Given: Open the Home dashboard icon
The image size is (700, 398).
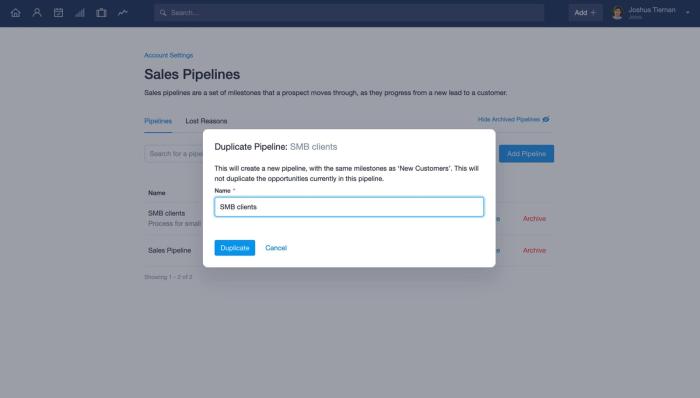Looking at the screenshot, I should pyautogui.click(x=16, y=12).
